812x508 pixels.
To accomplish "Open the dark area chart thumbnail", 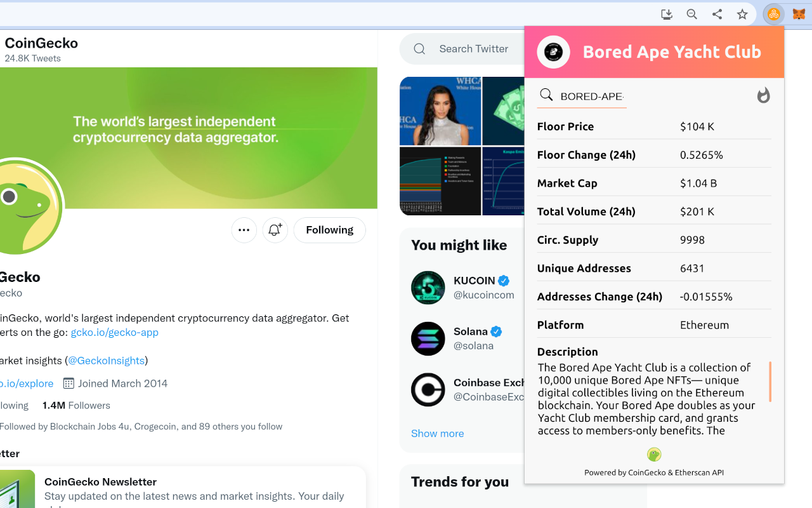I will [x=440, y=181].
